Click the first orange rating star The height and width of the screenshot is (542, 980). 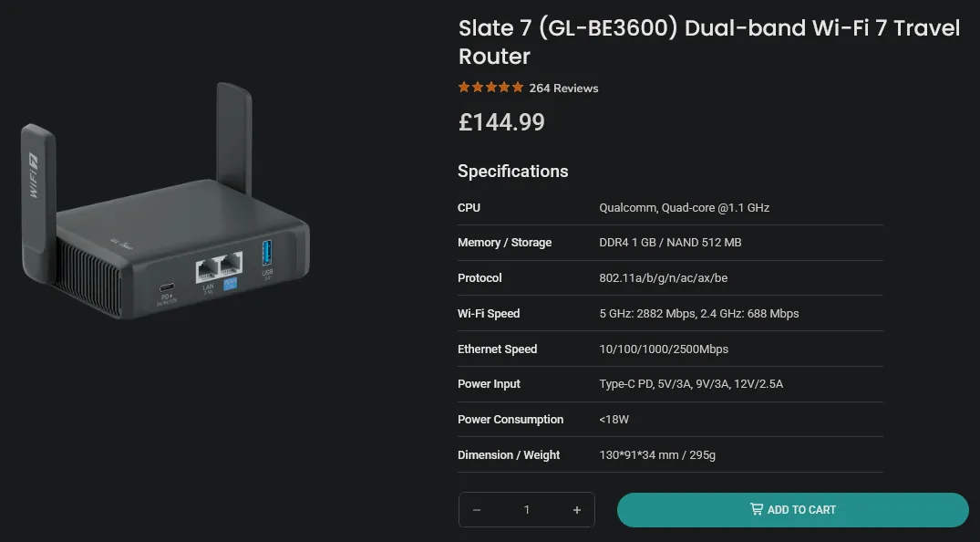[x=464, y=88]
